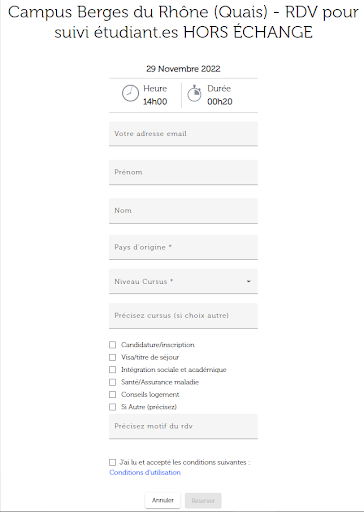The height and width of the screenshot is (512, 364).
Task: Accept the conditions suivantes checkbox
Action: pyautogui.click(x=113, y=462)
